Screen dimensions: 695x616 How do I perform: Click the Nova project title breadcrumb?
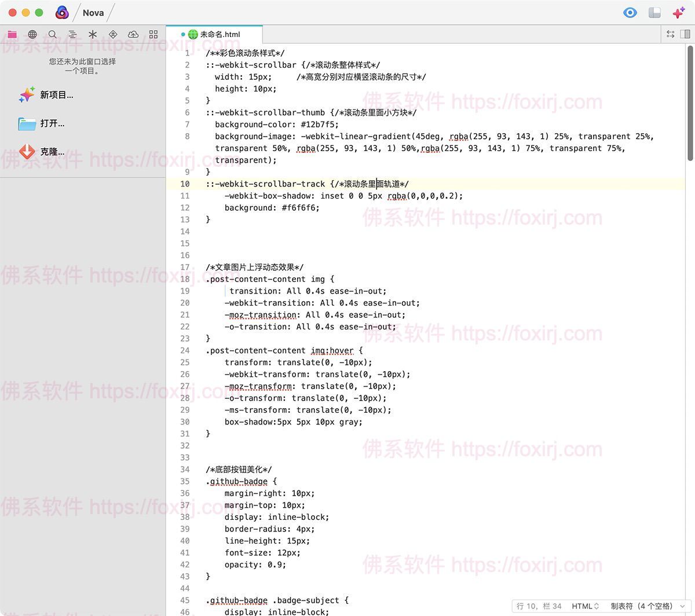[x=93, y=13]
